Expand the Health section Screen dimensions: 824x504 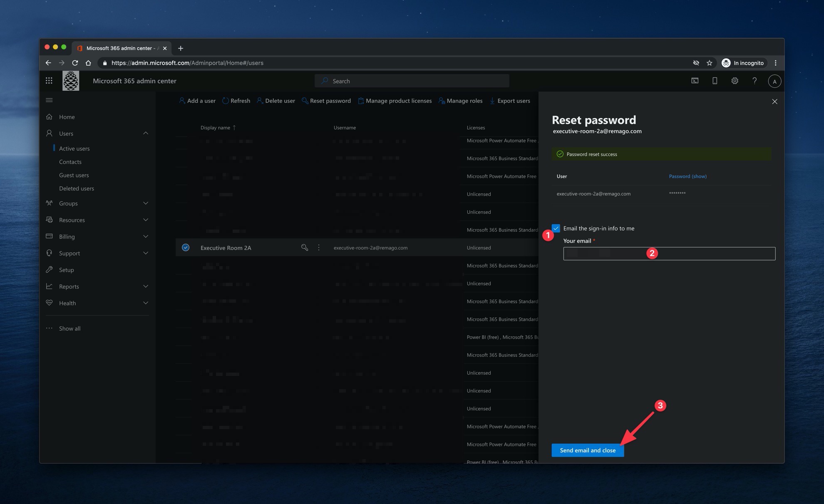[146, 303]
